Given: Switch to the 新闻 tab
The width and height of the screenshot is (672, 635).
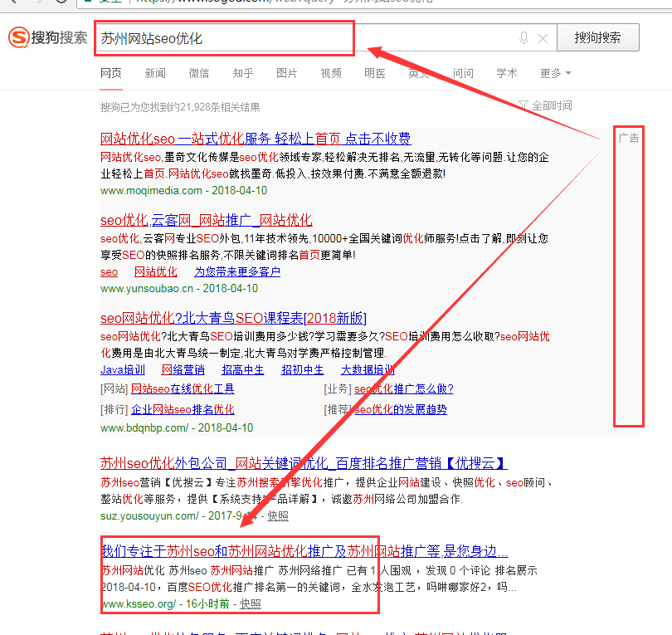Looking at the screenshot, I should [155, 73].
